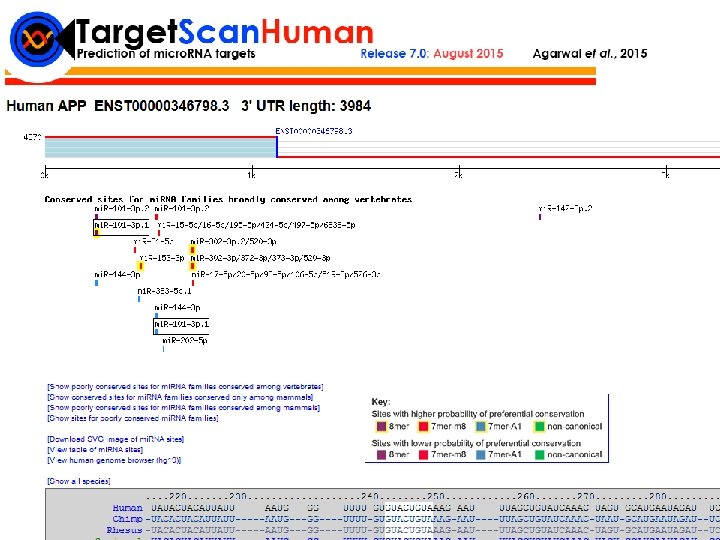Show poorly conserved sites for vertebrate miRNA families
This screenshot has width=720, height=540.
[x=185, y=387]
